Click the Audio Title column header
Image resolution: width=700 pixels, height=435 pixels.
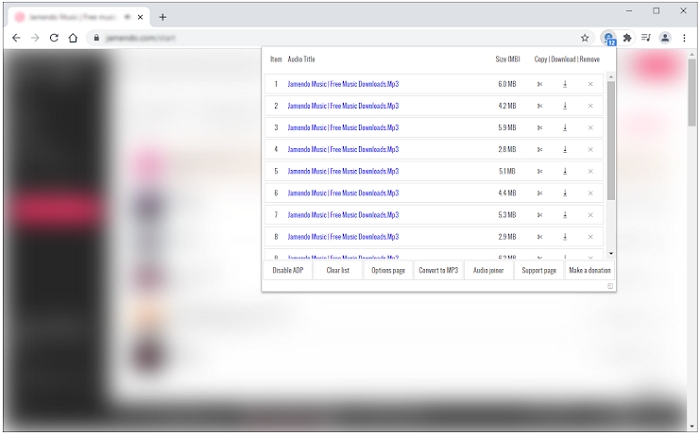(x=301, y=59)
